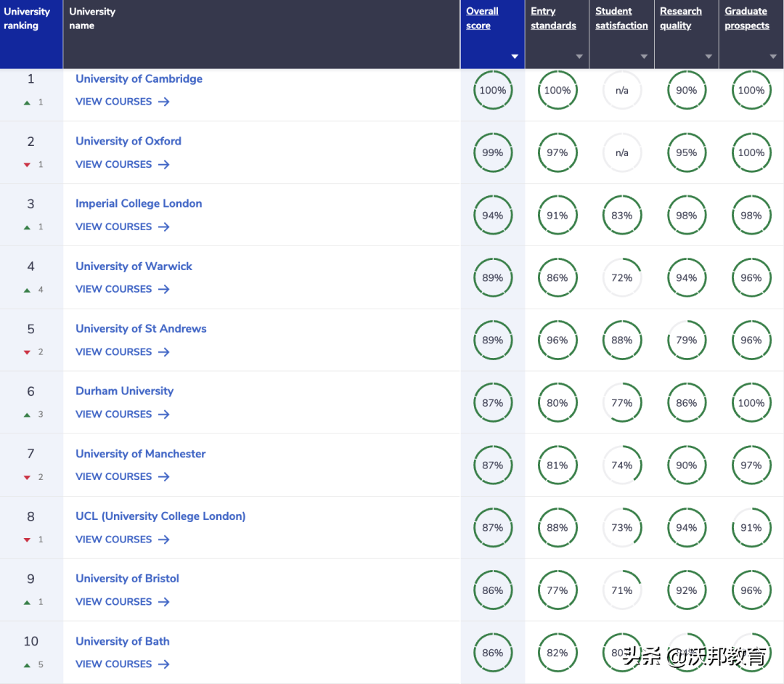View courses for University of Bristol

[x=123, y=601]
